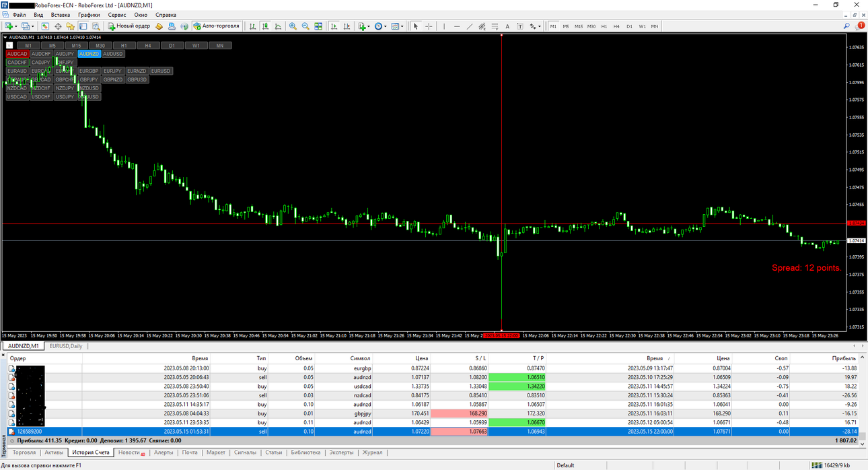Select the trendline drawing tool
This screenshot has height=470, width=868.
(x=470, y=26)
